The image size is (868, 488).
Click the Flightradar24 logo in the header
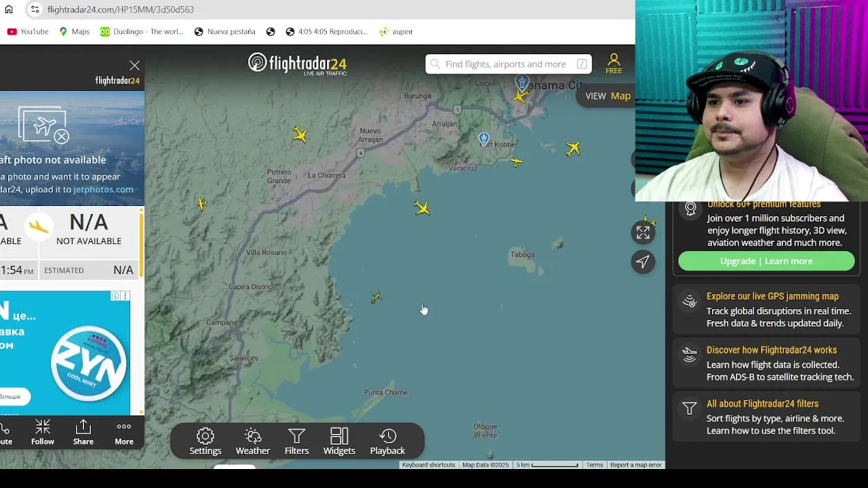[x=297, y=64]
